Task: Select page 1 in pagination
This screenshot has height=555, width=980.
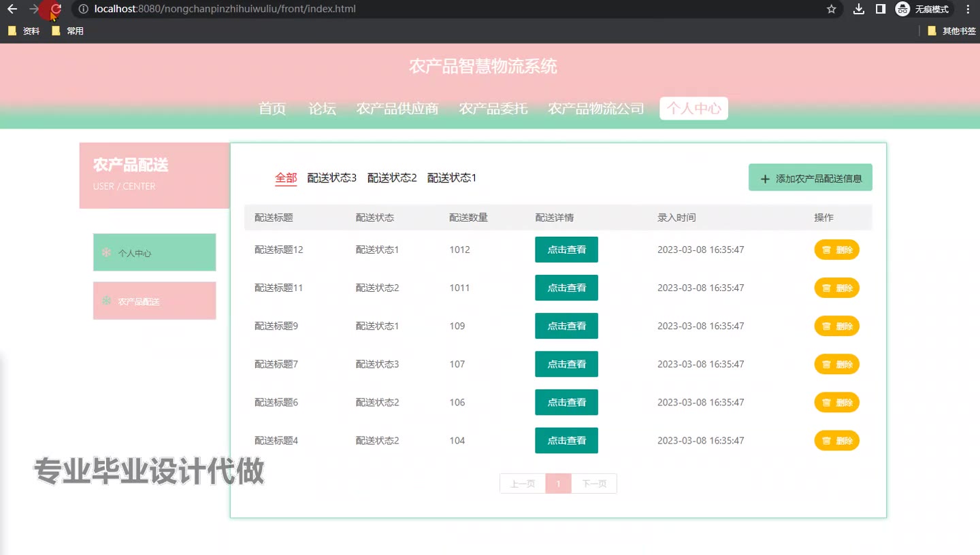Action: [x=559, y=484]
